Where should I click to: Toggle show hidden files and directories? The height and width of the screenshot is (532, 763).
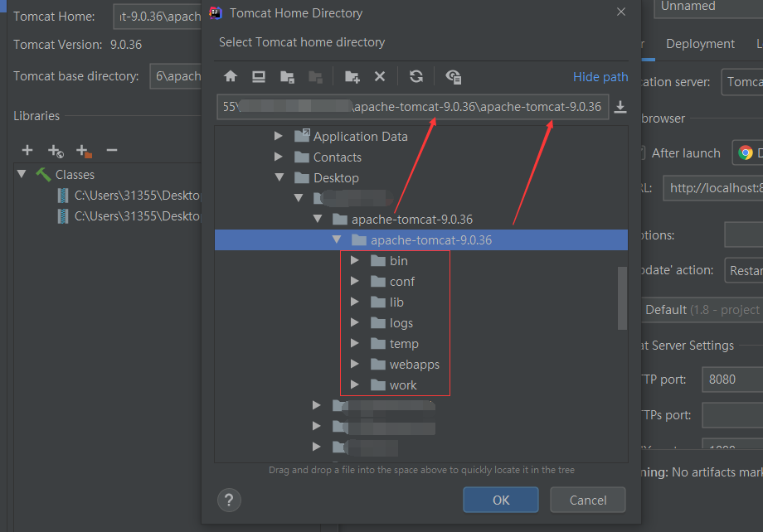453,77
